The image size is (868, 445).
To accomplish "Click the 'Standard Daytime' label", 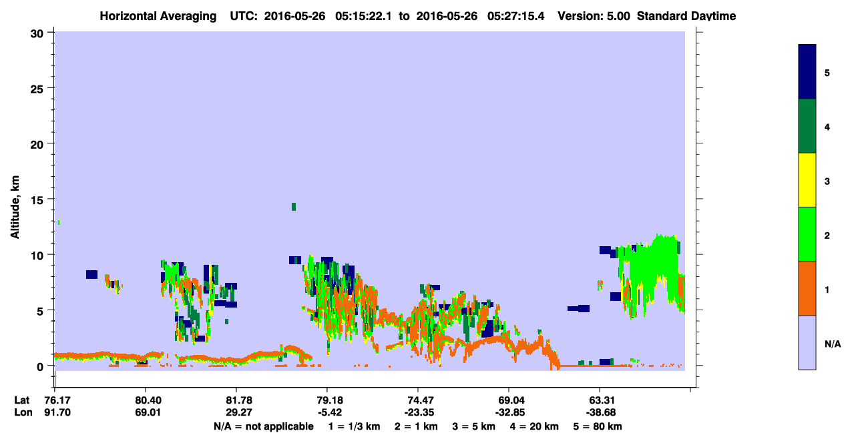I will pyautogui.click(x=686, y=16).
